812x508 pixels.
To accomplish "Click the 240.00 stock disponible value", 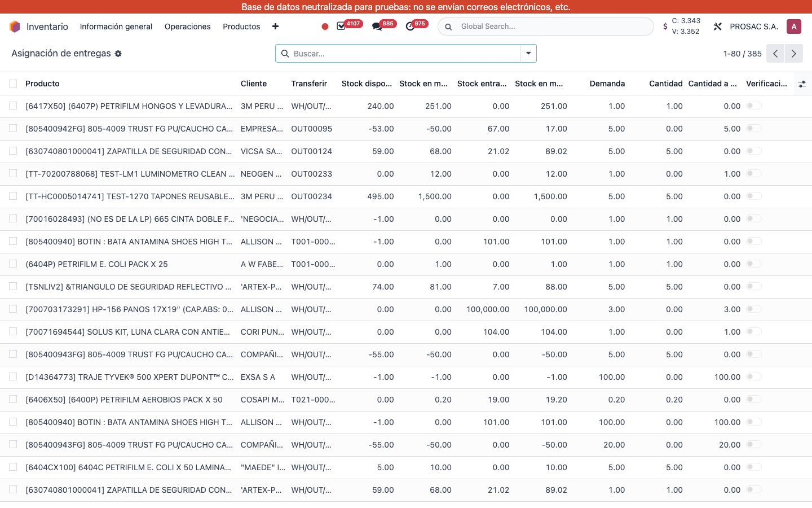I will (381, 106).
